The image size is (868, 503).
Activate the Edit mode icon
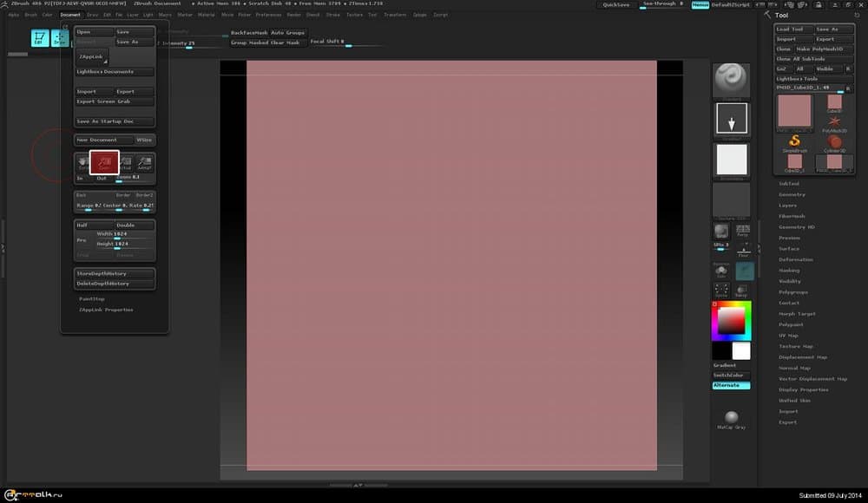point(40,37)
